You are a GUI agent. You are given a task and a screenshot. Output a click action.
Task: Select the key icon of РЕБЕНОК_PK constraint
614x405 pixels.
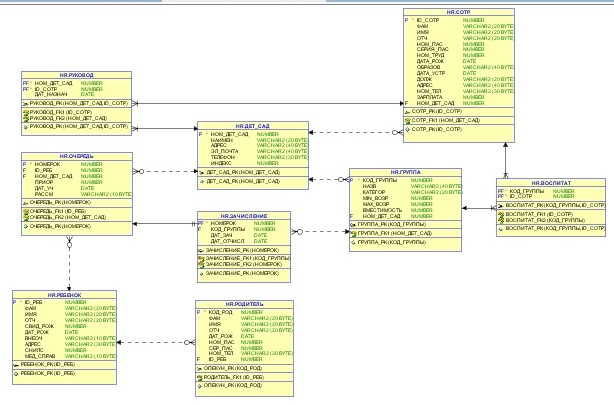(x=16, y=365)
